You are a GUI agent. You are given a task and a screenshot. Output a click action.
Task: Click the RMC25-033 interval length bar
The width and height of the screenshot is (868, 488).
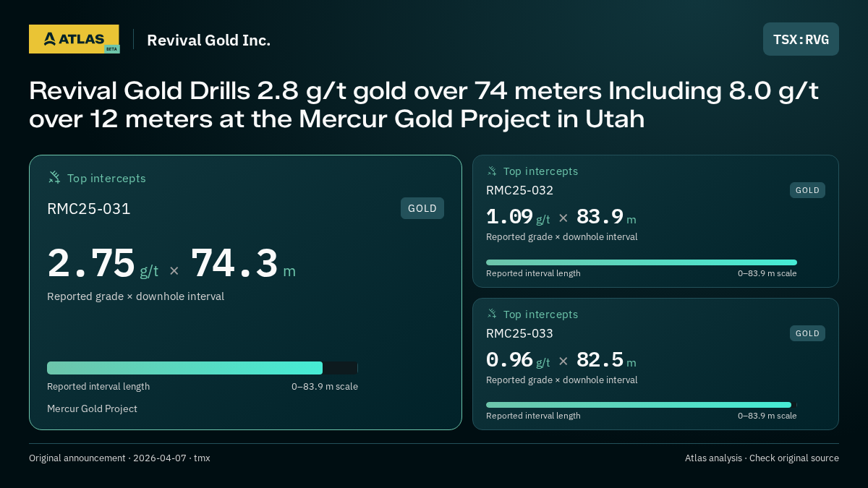click(642, 405)
